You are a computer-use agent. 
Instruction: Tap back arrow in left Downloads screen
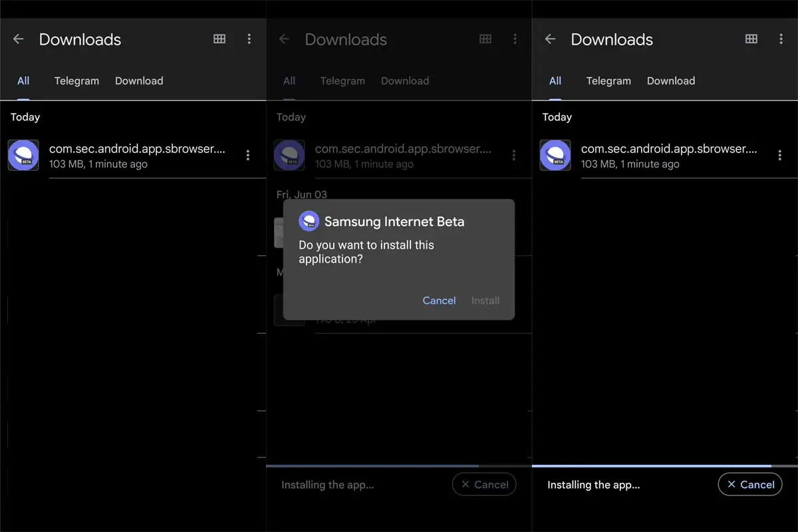[x=19, y=39]
